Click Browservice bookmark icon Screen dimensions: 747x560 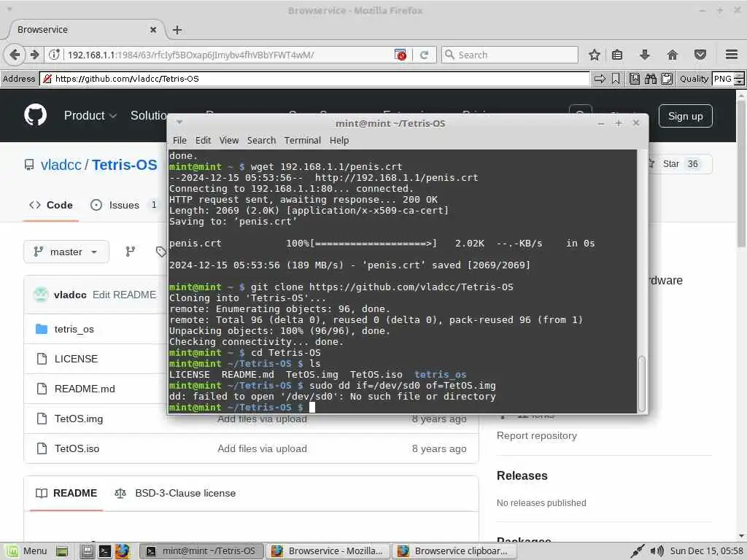click(616, 79)
